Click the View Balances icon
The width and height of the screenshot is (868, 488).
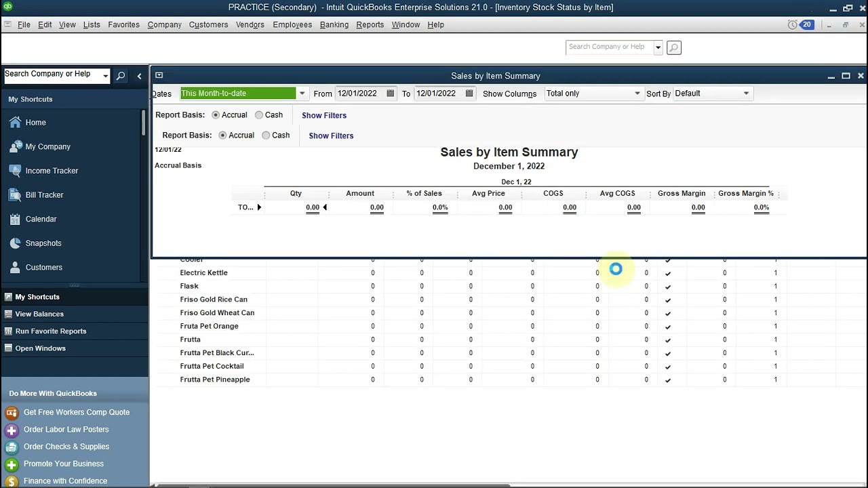pyautogui.click(x=8, y=314)
